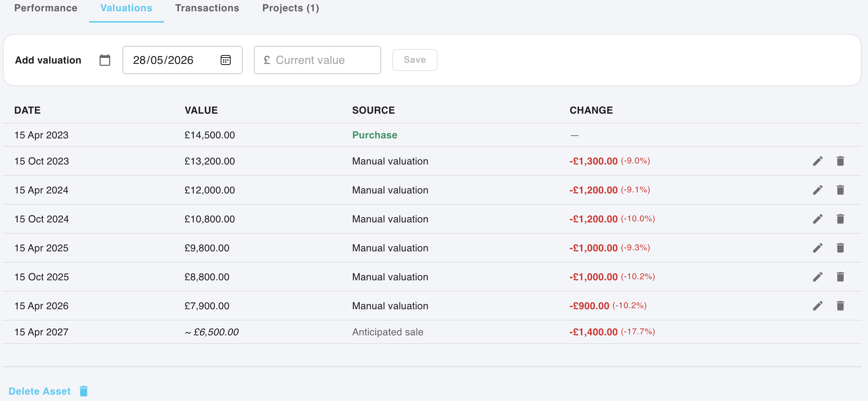Click the 15 Apr 2027 date cell
Viewport: 868px width, 401px height.
tap(41, 332)
